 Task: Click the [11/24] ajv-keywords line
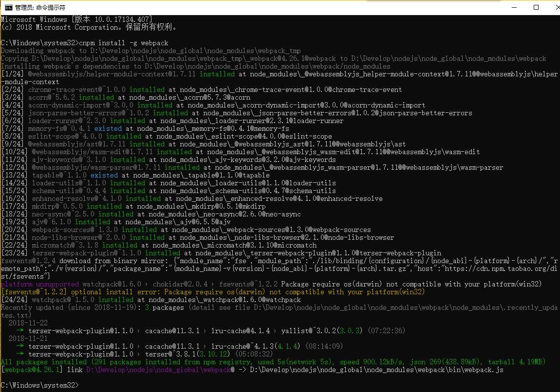pyautogui.click(x=168, y=160)
